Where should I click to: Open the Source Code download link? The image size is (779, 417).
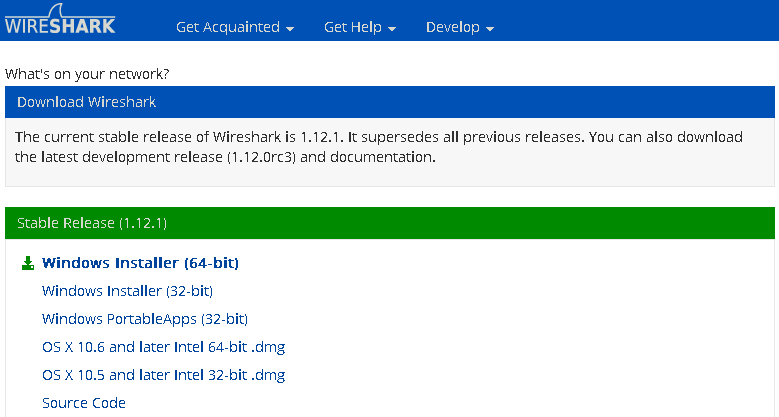pos(83,403)
